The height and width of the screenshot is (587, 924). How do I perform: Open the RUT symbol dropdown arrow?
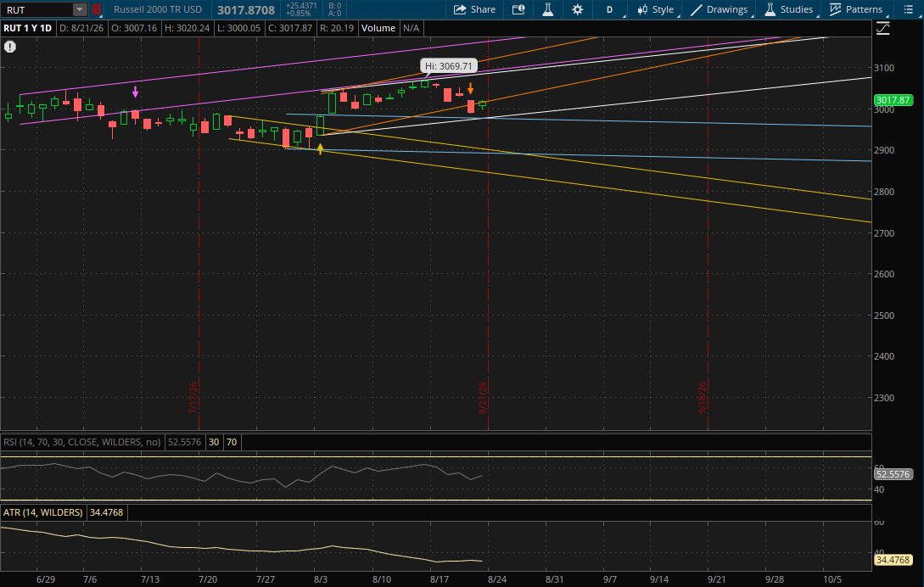[x=80, y=9]
